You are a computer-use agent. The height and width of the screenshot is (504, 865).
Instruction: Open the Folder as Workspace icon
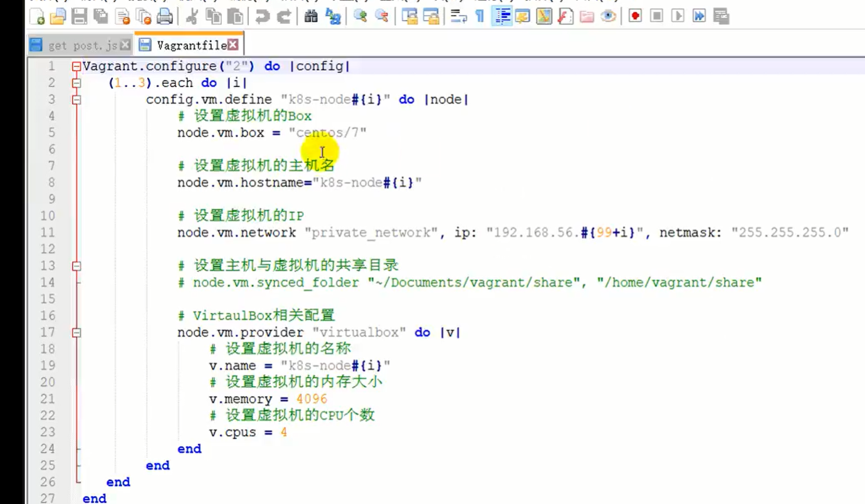point(587,16)
